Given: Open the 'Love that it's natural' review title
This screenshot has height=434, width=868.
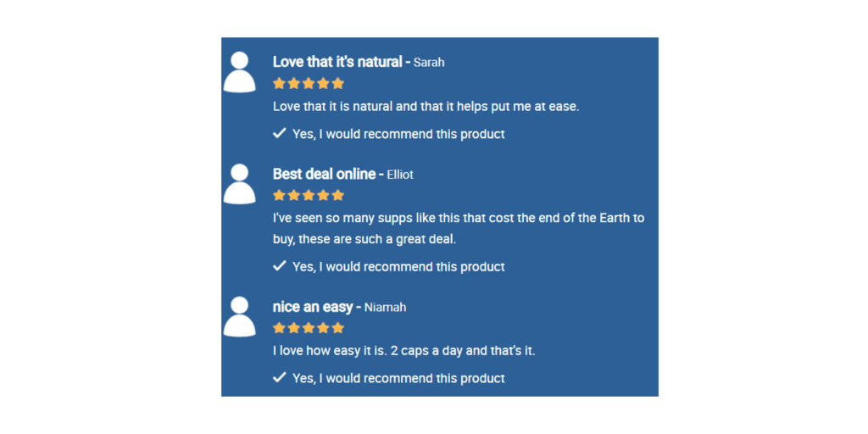Looking at the screenshot, I should 337,62.
